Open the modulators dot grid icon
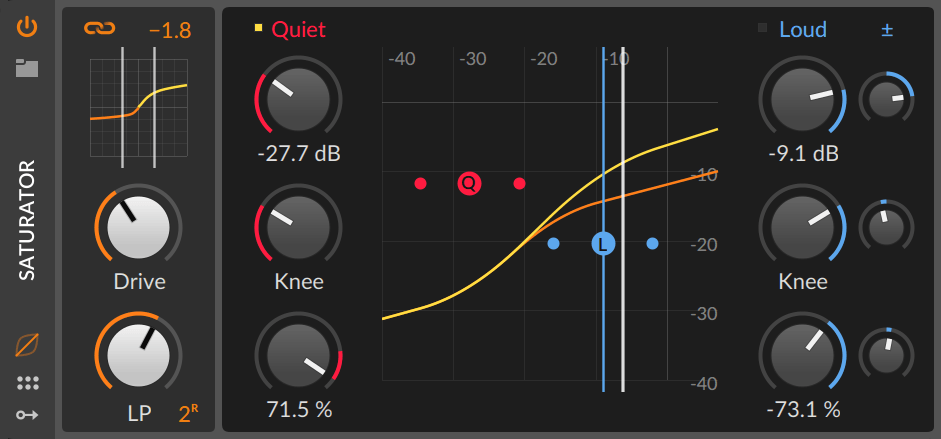This screenshot has height=439, width=941. click(x=28, y=383)
